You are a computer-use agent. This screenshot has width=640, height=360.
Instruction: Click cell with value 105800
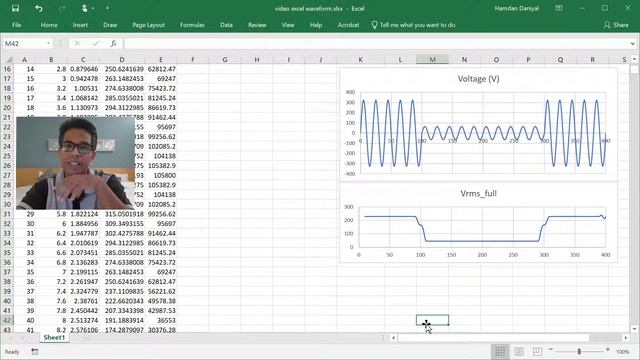click(x=161, y=175)
